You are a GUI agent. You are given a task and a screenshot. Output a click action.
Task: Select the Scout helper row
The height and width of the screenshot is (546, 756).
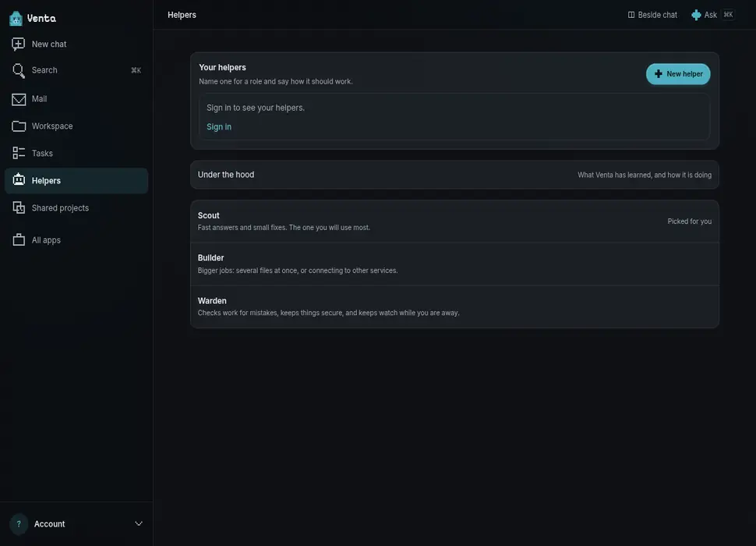pos(454,222)
